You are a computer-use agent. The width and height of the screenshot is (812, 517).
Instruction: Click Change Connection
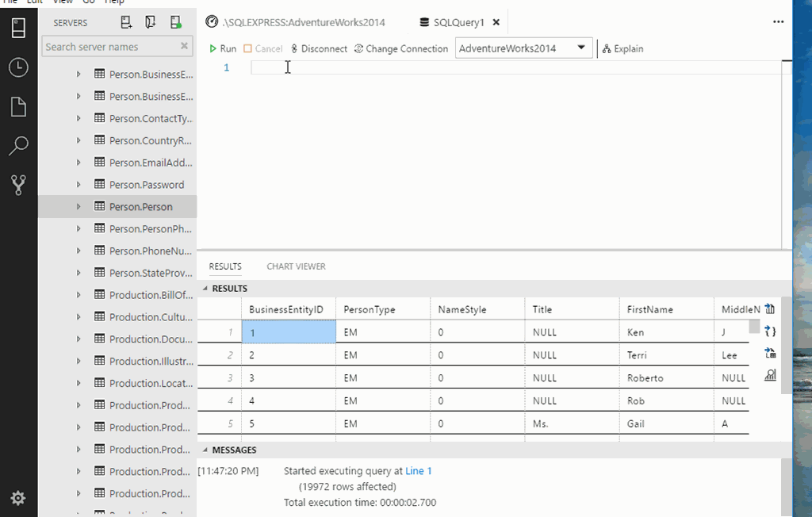pos(400,48)
